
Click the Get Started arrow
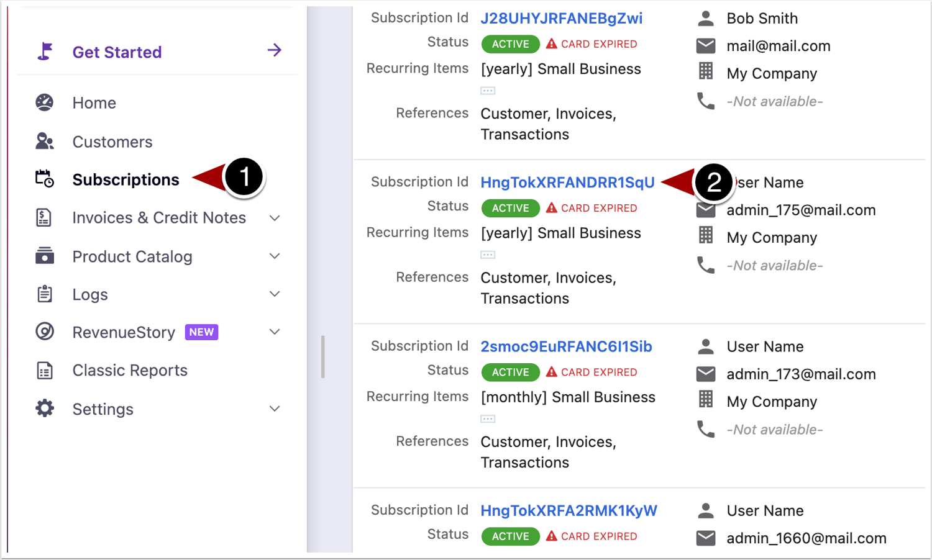pos(275,50)
